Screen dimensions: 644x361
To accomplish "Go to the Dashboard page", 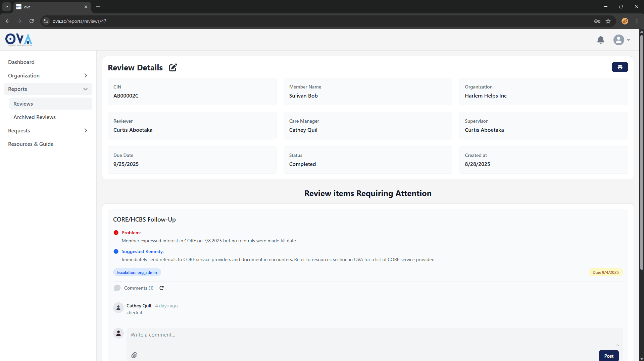I will pos(21,62).
